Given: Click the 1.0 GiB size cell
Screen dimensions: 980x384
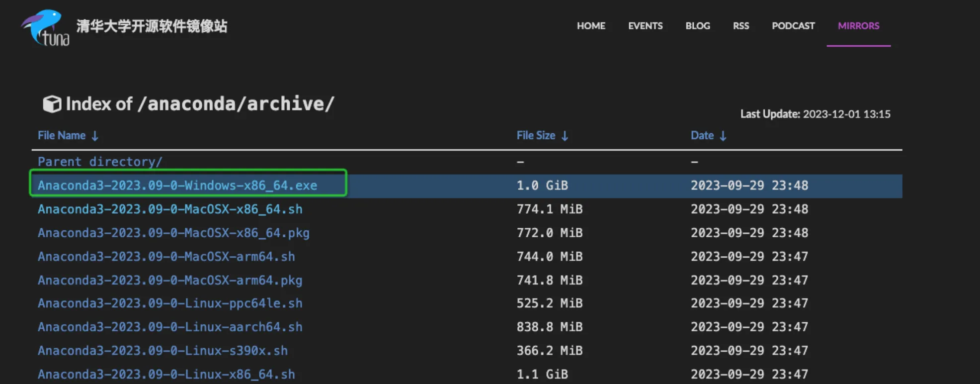Looking at the screenshot, I should [x=542, y=186].
